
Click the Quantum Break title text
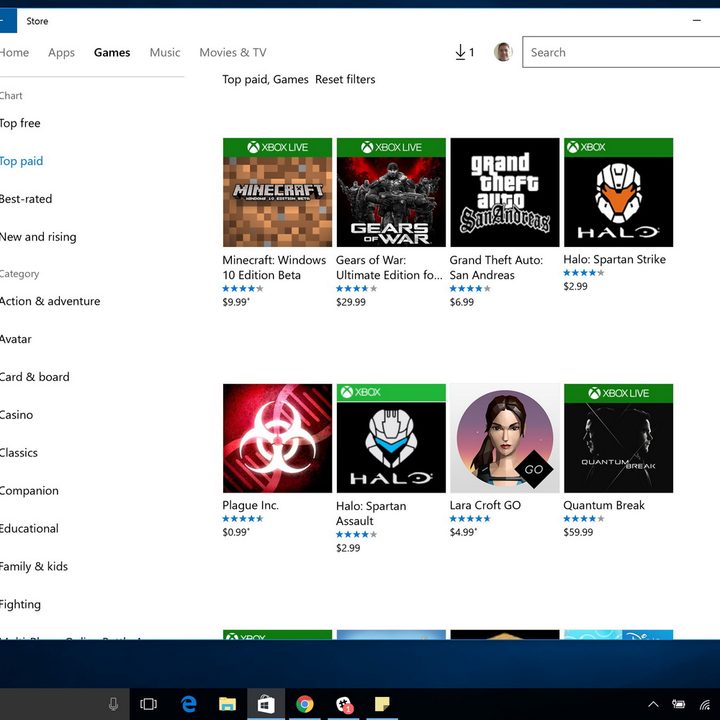[604, 505]
